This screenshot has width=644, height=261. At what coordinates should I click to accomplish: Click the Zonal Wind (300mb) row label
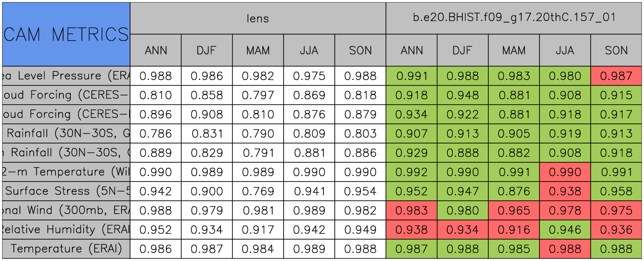tap(66, 211)
